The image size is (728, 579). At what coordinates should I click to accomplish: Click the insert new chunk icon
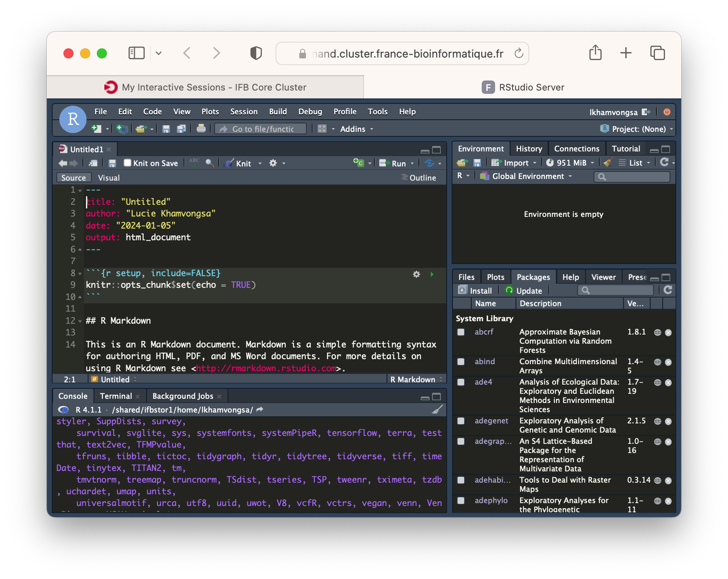(x=359, y=163)
